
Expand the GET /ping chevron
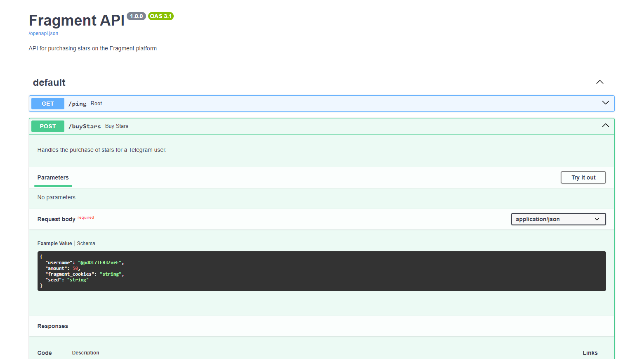[606, 103]
